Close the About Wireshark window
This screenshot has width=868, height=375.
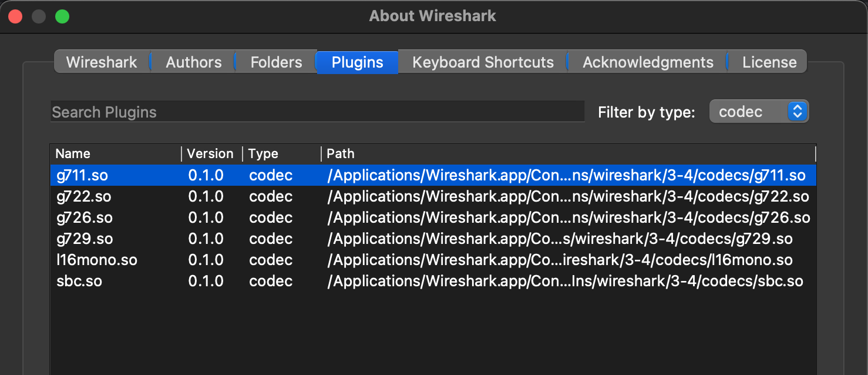tap(15, 16)
